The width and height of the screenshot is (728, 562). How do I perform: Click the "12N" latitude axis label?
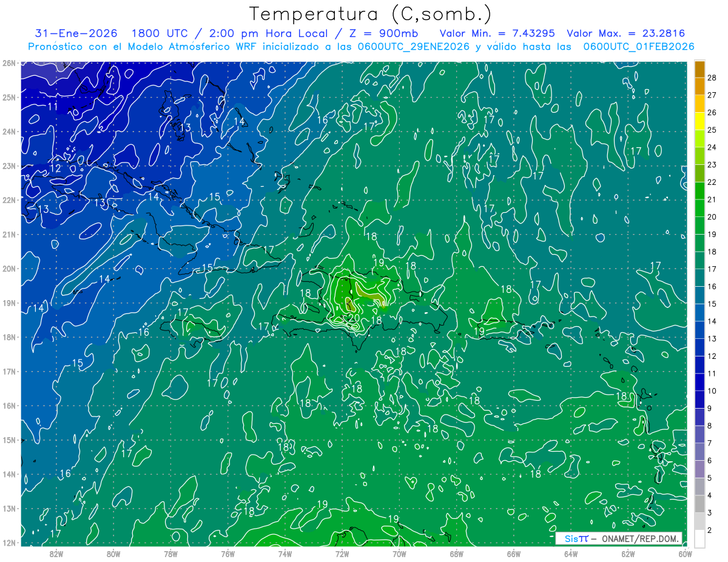coord(8,543)
